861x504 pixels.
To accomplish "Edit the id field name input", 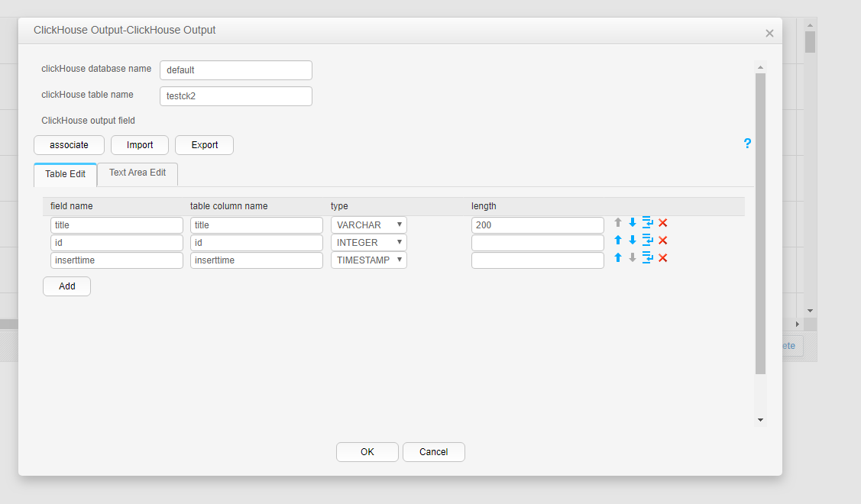I will (116, 243).
